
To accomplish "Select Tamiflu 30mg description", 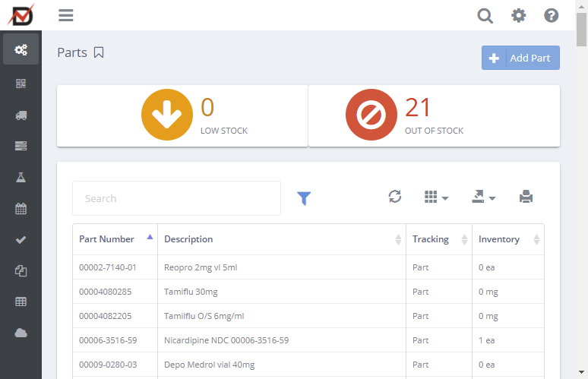I will click(x=191, y=292).
